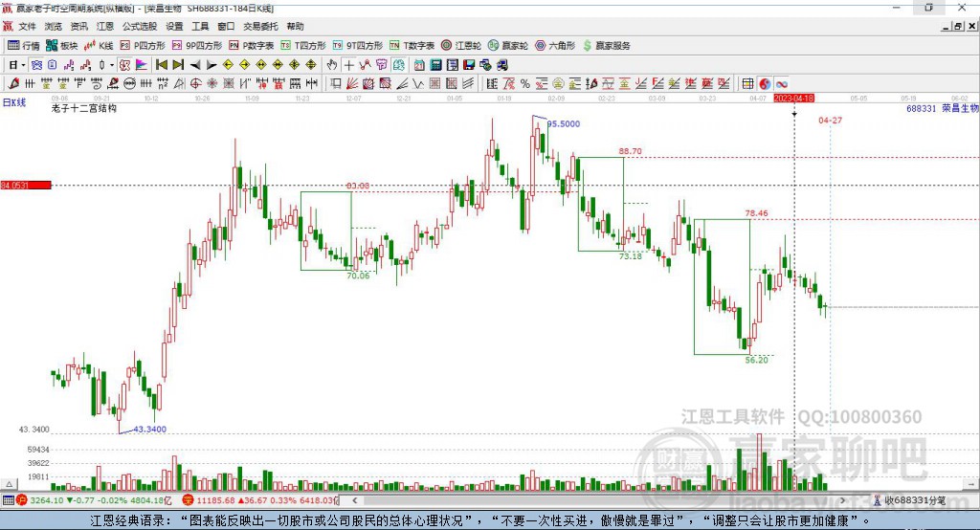The width and height of the screenshot is (980, 530).
Task: Click the black right arrow icon
Action: 212,65
